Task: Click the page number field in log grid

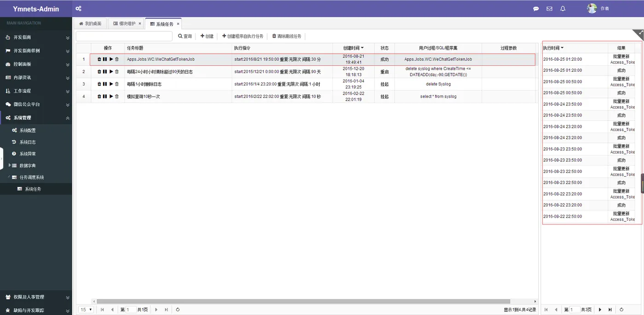Action: coord(575,310)
